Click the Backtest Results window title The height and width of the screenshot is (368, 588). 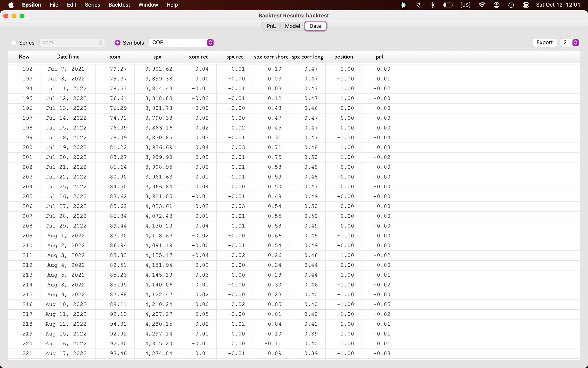pyautogui.click(x=294, y=16)
